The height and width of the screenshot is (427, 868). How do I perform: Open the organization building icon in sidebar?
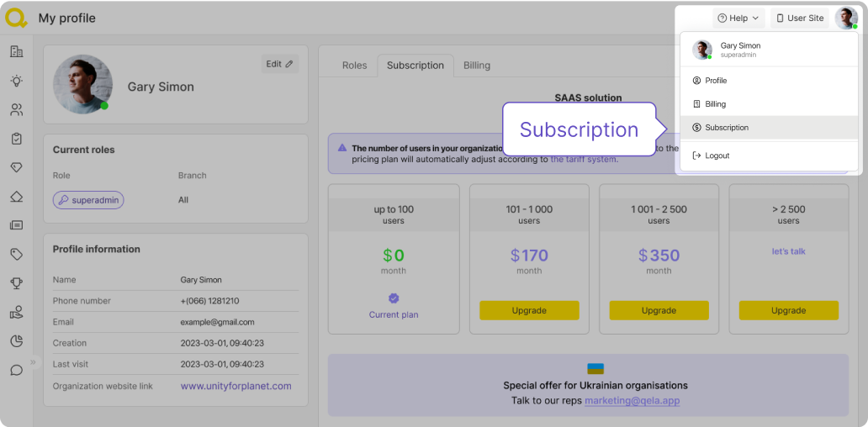pos(16,52)
